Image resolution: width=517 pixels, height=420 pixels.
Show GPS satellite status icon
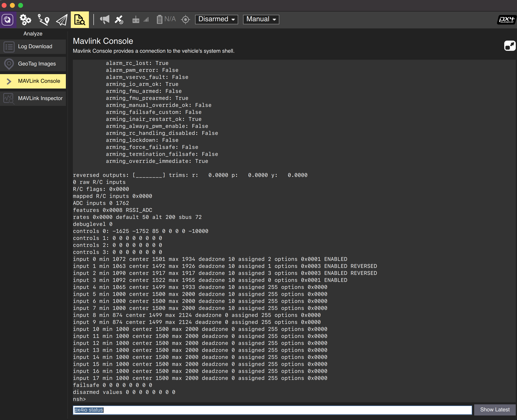pos(119,20)
